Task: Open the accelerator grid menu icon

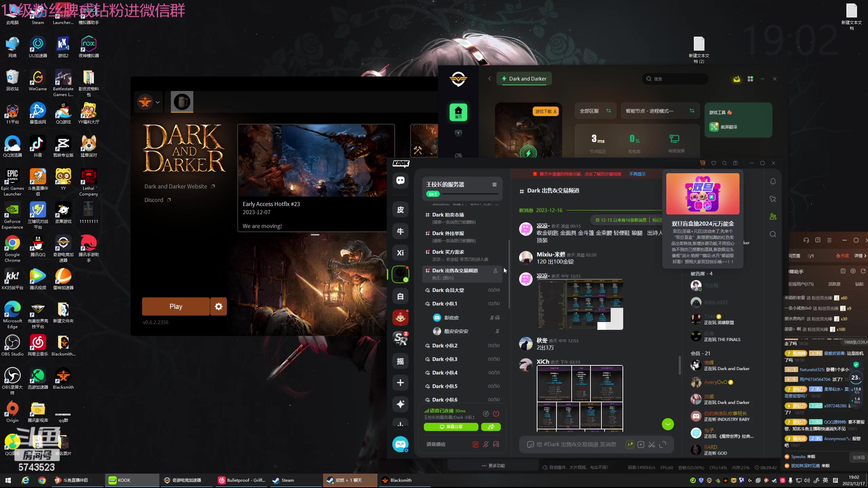Action: point(750,79)
